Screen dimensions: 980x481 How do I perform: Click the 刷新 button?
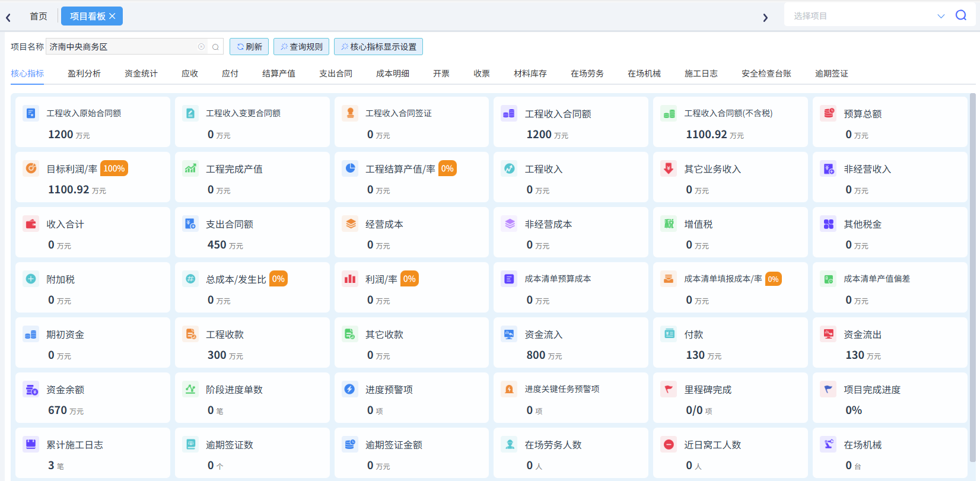tap(249, 47)
